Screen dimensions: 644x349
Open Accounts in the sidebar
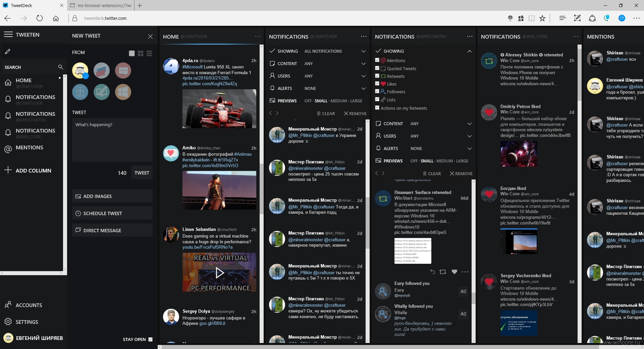pos(23,305)
